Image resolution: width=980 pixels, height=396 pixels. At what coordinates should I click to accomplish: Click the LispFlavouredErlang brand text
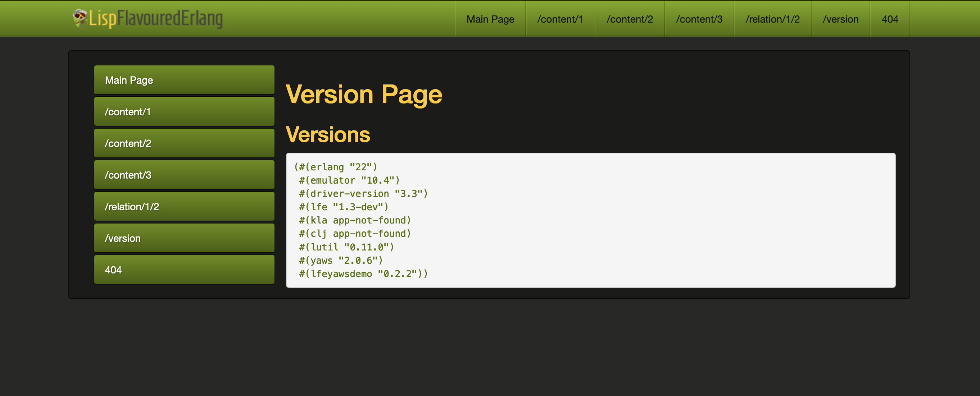pyautogui.click(x=156, y=18)
